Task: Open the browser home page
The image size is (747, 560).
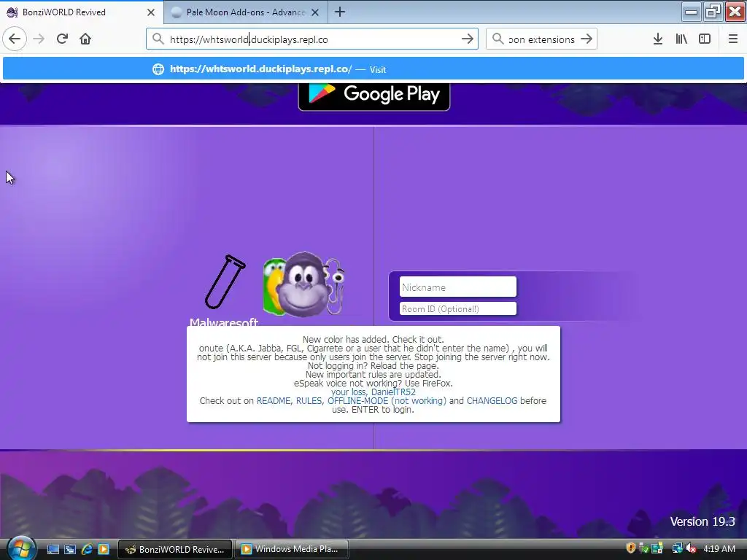Action: point(85,39)
